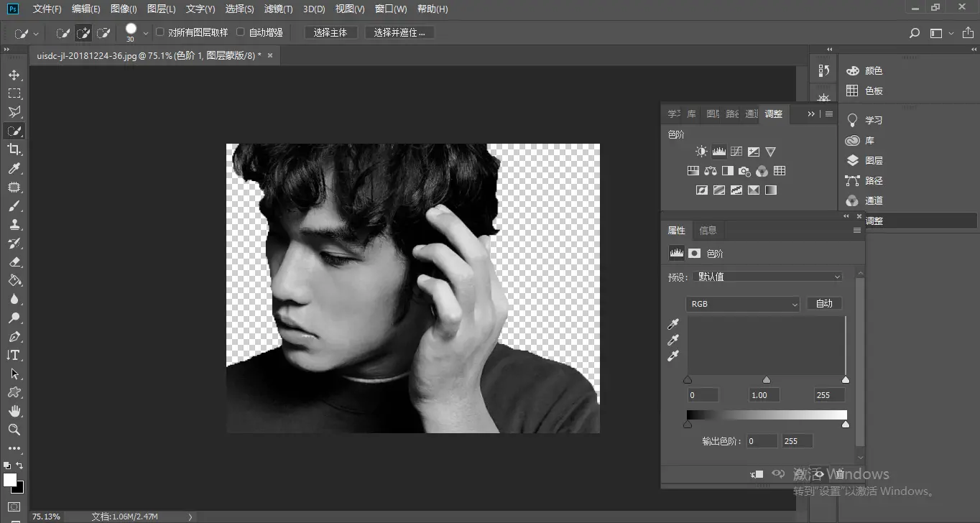Toggle Quick Mask mode in the toolbox
The height and width of the screenshot is (523, 980).
tap(14, 507)
